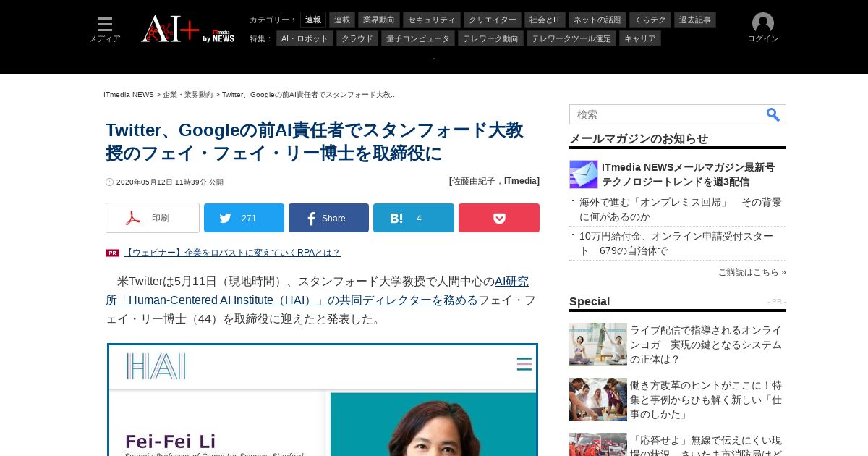This screenshot has height=456, width=868.
Task: Open ITmedia NEWSメールマガジン最新号 link
Action: click(688, 174)
